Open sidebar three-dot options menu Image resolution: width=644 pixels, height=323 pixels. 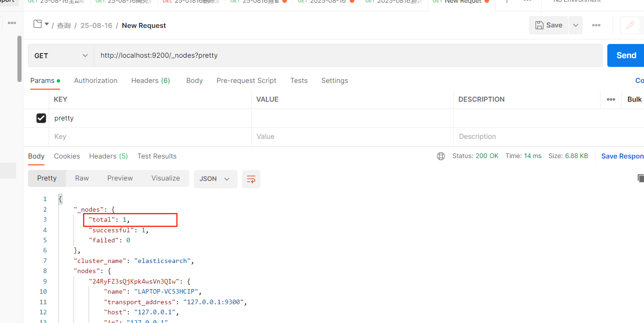tap(12, 22)
